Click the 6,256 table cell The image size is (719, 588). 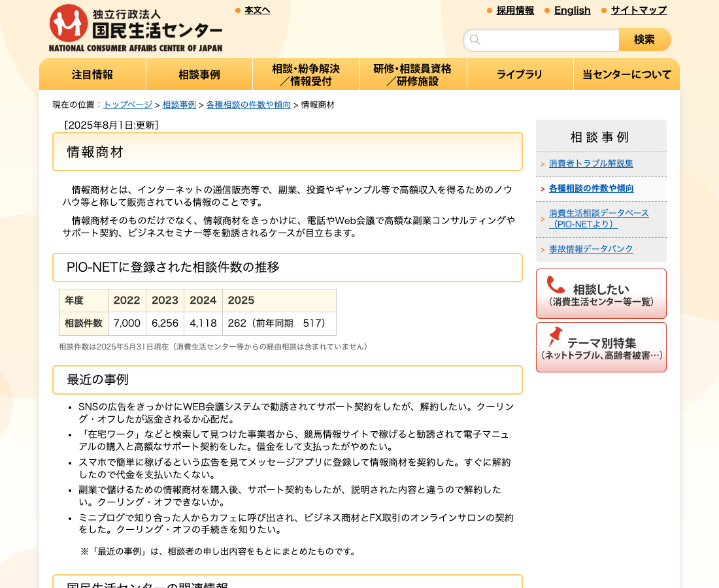(x=165, y=323)
